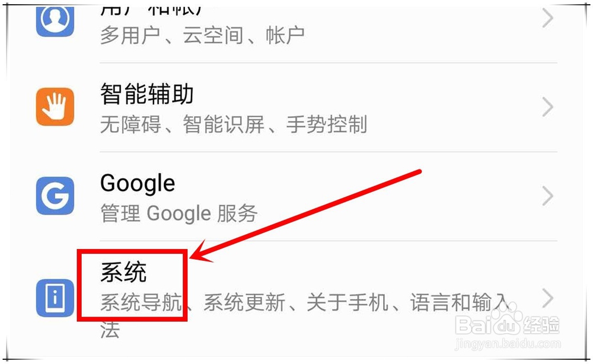This screenshot has height=364, width=593.
Task: Click the 多用户、云空间、帐户 subtitle
Action: [x=202, y=36]
